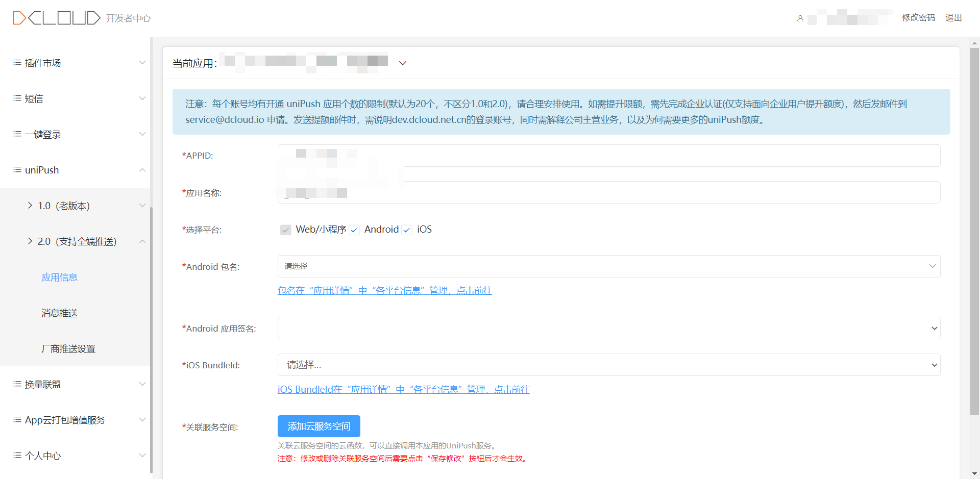Follow the iOS BundleId 点击前往 link
The width and height of the screenshot is (980, 479).
tap(404, 389)
